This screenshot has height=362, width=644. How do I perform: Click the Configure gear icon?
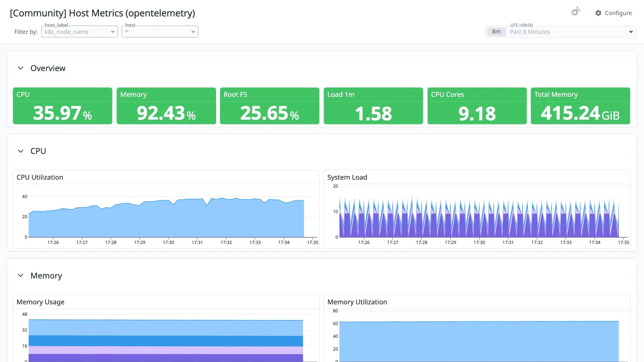click(598, 13)
